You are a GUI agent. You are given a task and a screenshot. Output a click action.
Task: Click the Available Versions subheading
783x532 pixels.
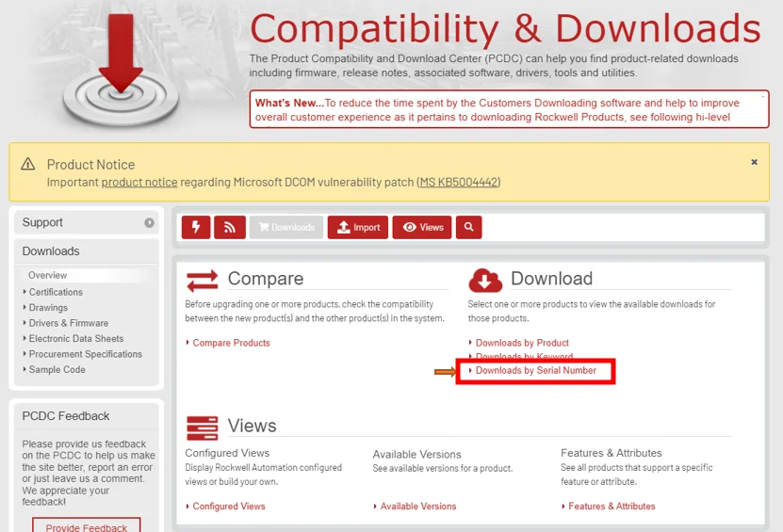[417, 454]
